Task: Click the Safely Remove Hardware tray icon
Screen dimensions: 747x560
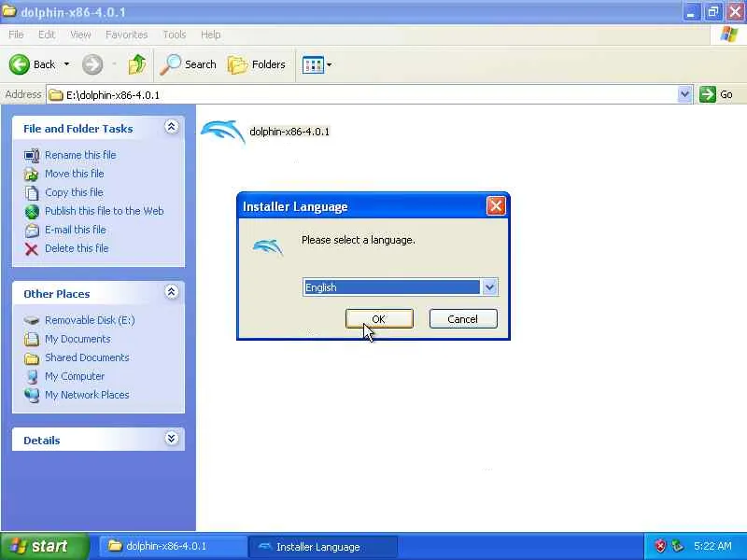Action: coord(677,546)
